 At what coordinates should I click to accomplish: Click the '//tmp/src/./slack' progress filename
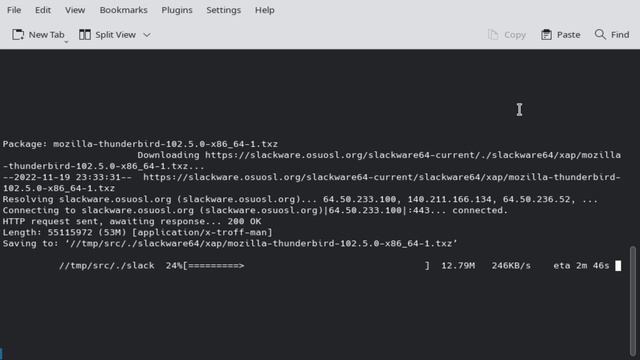(107, 266)
